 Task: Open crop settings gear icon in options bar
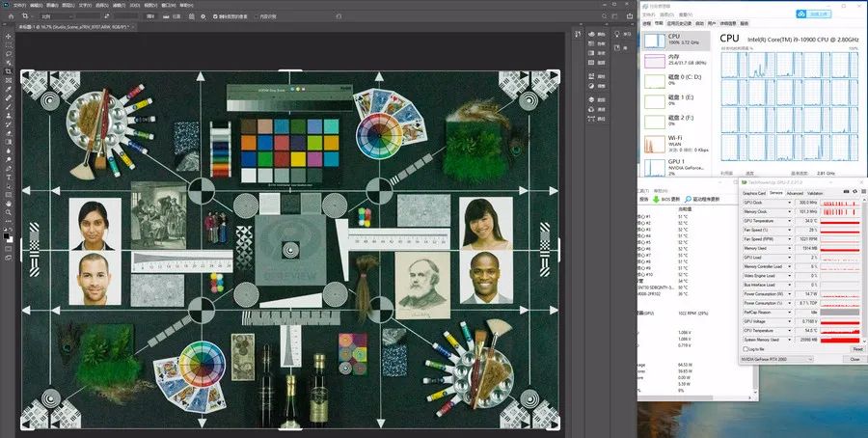(203, 16)
